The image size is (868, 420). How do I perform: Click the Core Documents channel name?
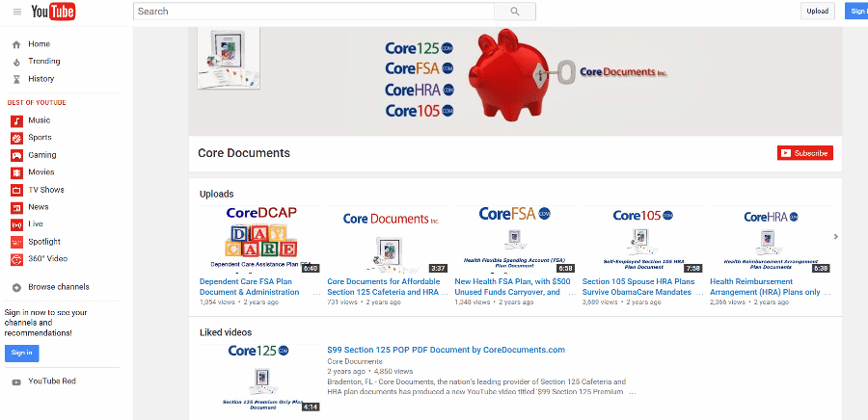244,153
